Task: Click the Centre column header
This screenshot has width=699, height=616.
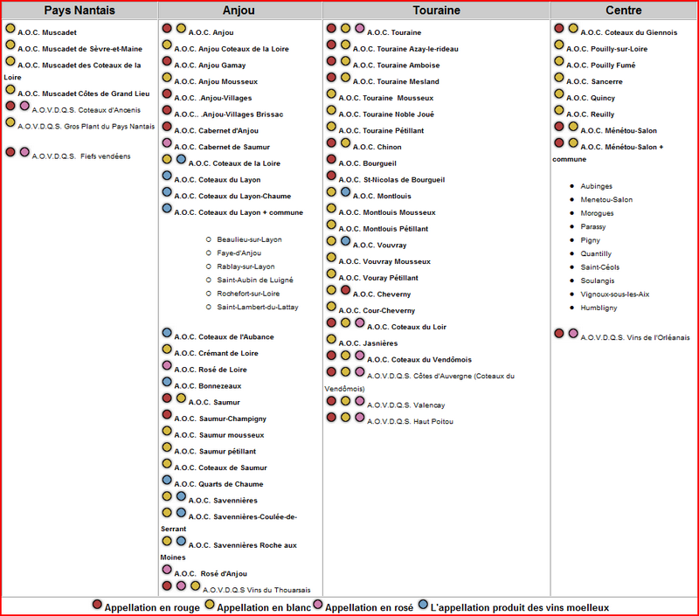Action: (624, 10)
